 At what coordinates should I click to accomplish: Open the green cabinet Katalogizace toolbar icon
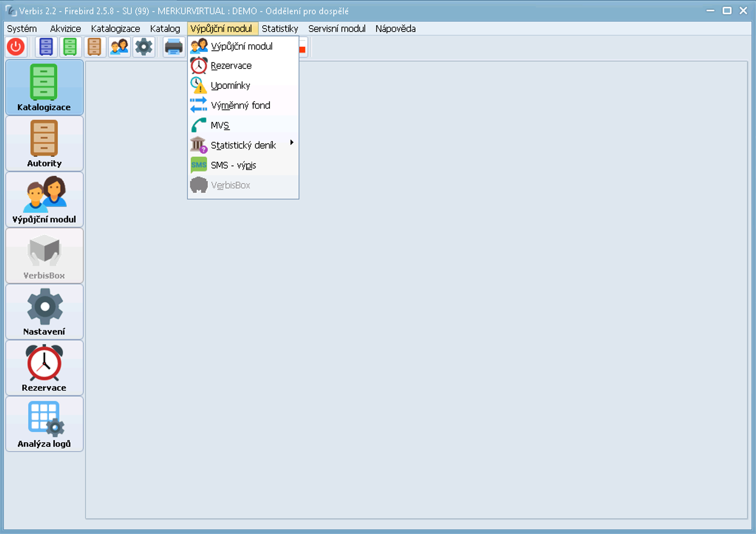coord(70,47)
